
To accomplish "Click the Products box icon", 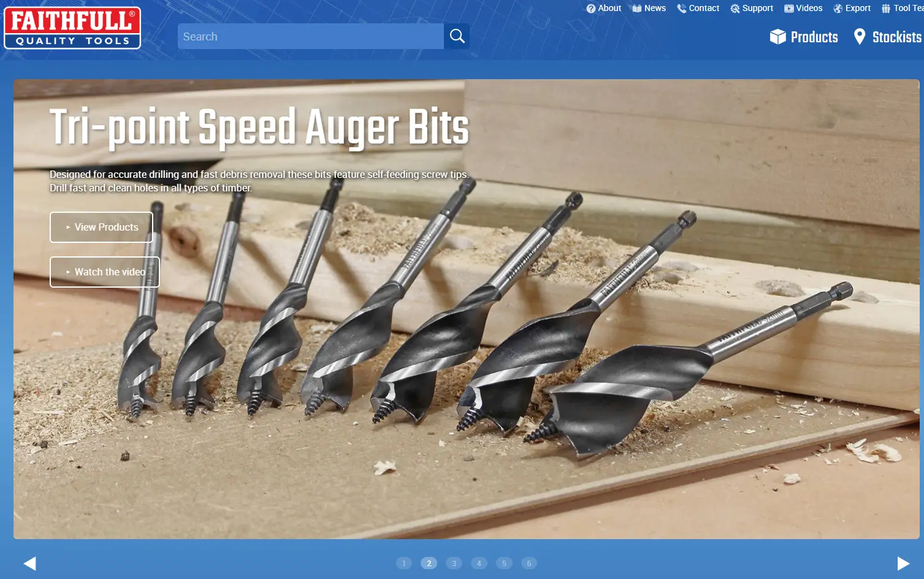I will coord(777,37).
